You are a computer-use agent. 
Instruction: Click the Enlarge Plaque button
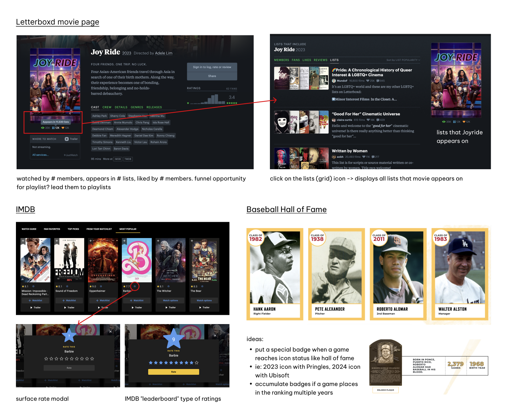point(386,390)
